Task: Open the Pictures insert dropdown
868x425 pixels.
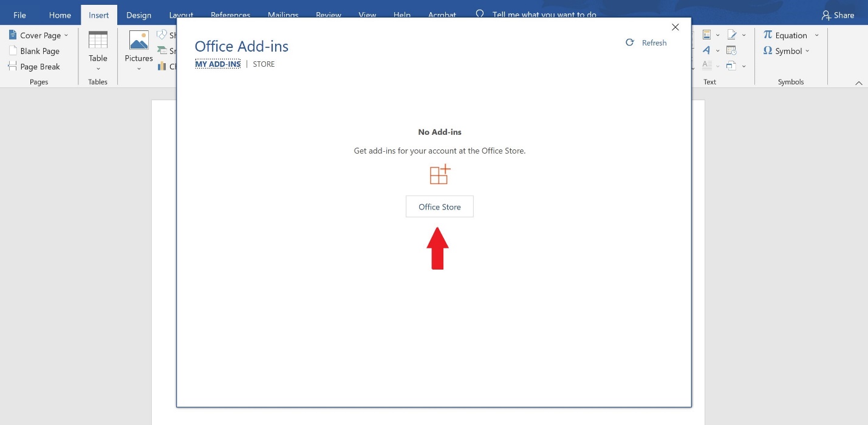Action: point(138,51)
